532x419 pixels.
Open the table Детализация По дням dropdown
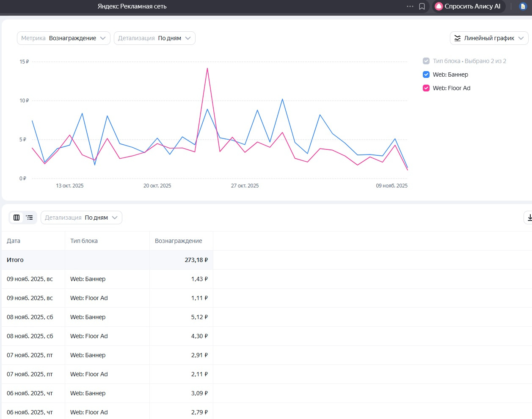pyautogui.click(x=81, y=218)
